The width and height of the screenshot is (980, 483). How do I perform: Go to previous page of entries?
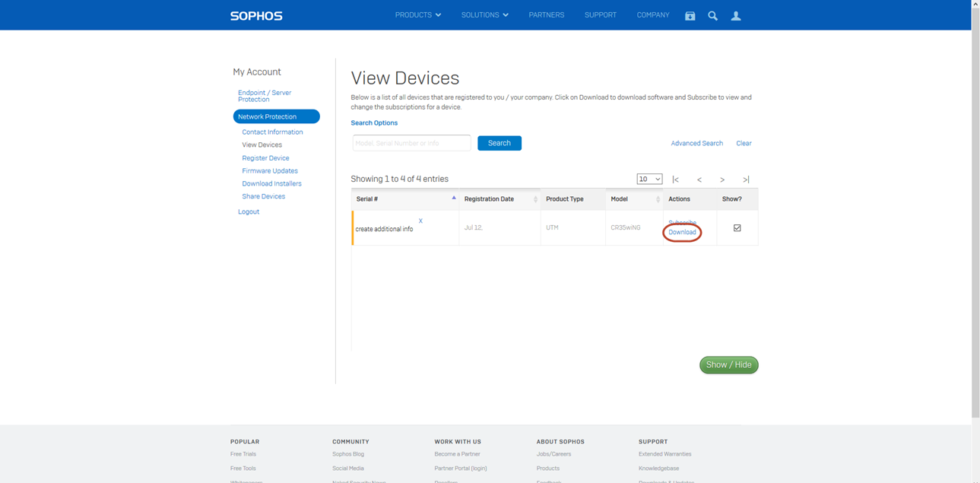tap(699, 180)
